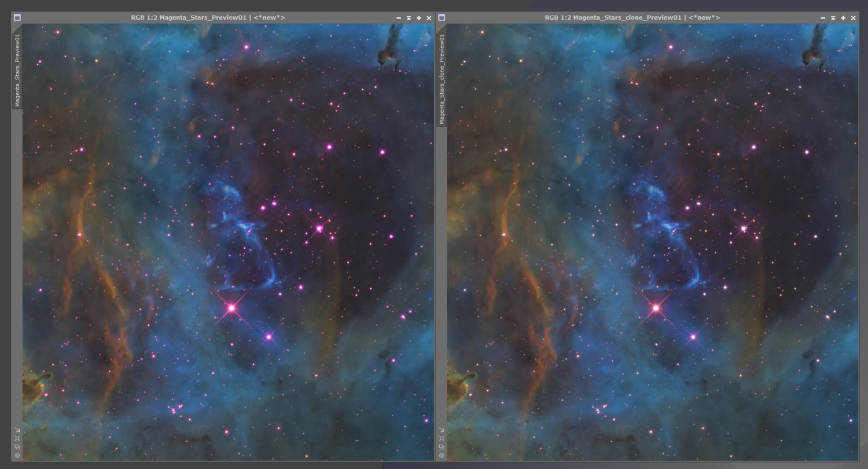Maximize the Magenta_Stars_Preview01 window
This screenshot has height=469, width=868.
tap(419, 18)
